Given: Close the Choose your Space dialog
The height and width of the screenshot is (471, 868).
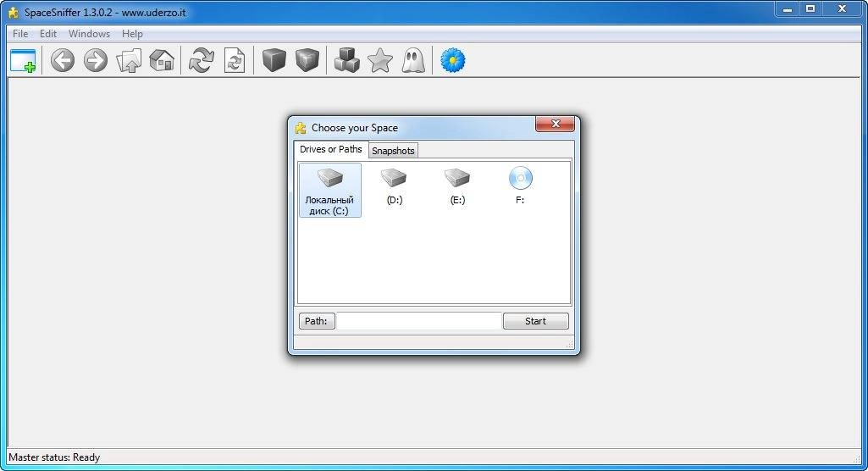Looking at the screenshot, I should [x=556, y=124].
